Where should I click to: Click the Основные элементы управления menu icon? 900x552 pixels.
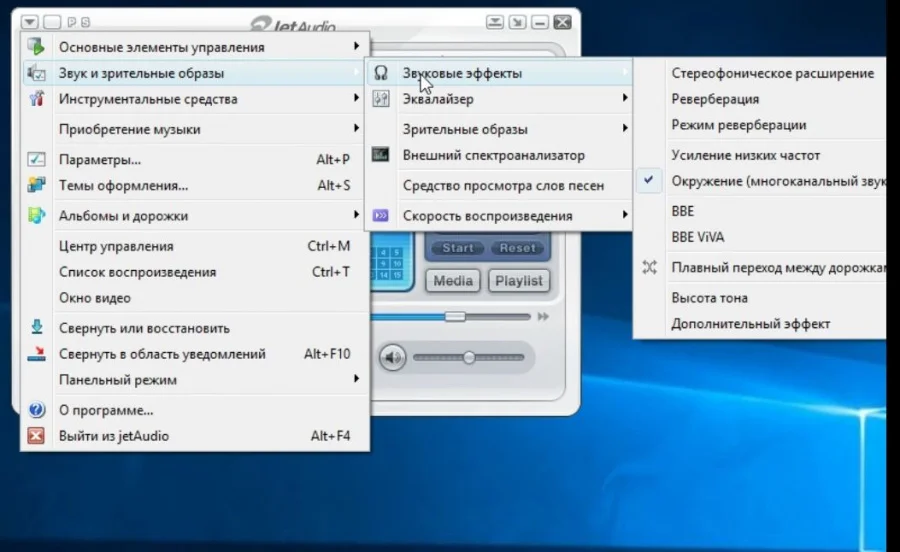(36, 46)
